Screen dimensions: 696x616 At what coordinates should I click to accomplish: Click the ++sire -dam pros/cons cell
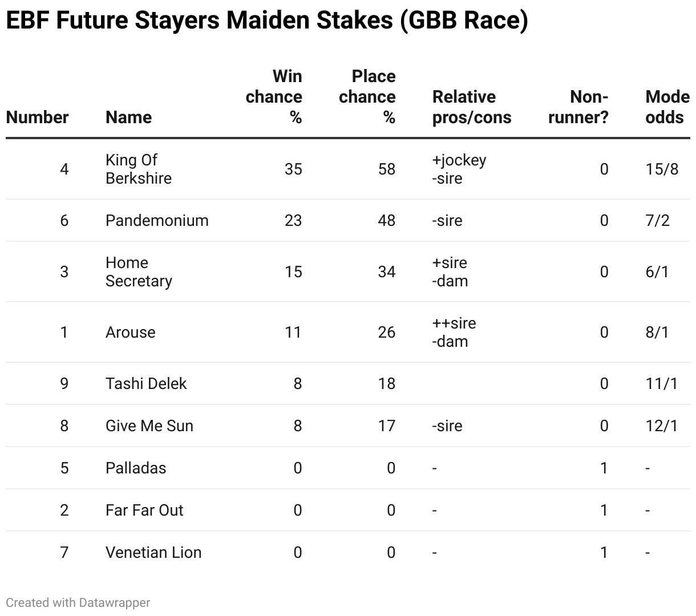(454, 332)
